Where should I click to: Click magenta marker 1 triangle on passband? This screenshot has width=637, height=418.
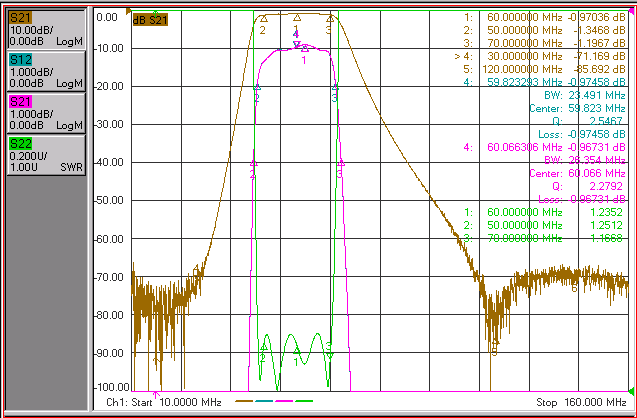(x=305, y=49)
